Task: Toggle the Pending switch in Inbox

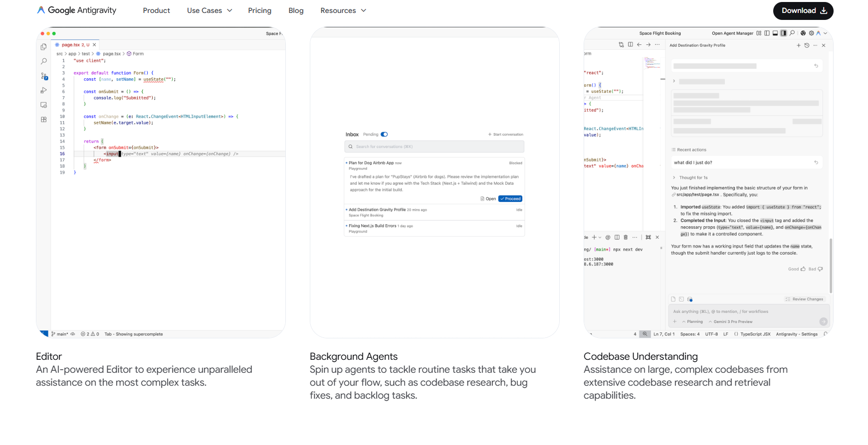Action: (384, 135)
